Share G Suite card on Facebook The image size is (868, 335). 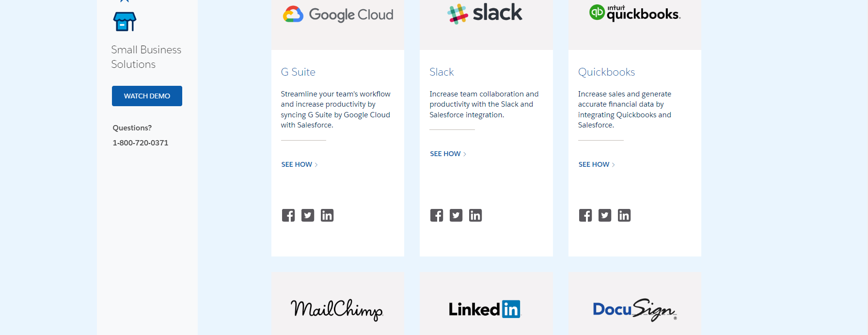[288, 215]
